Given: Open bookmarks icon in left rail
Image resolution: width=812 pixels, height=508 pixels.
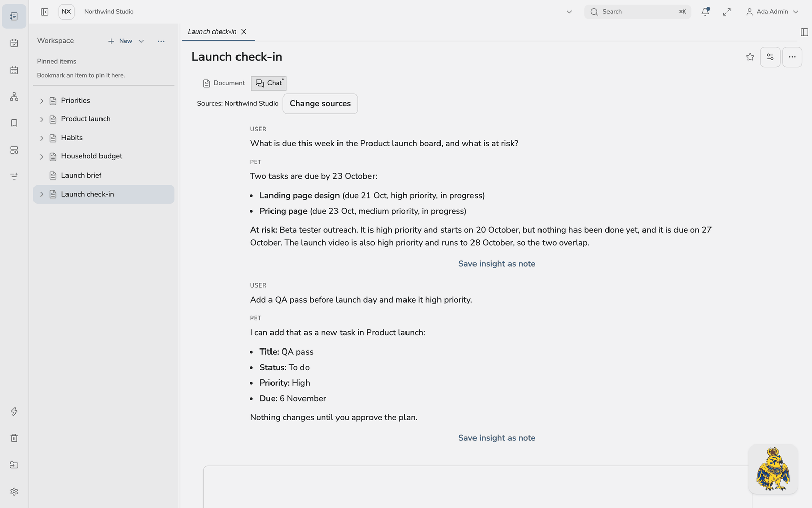Looking at the screenshot, I should point(14,123).
